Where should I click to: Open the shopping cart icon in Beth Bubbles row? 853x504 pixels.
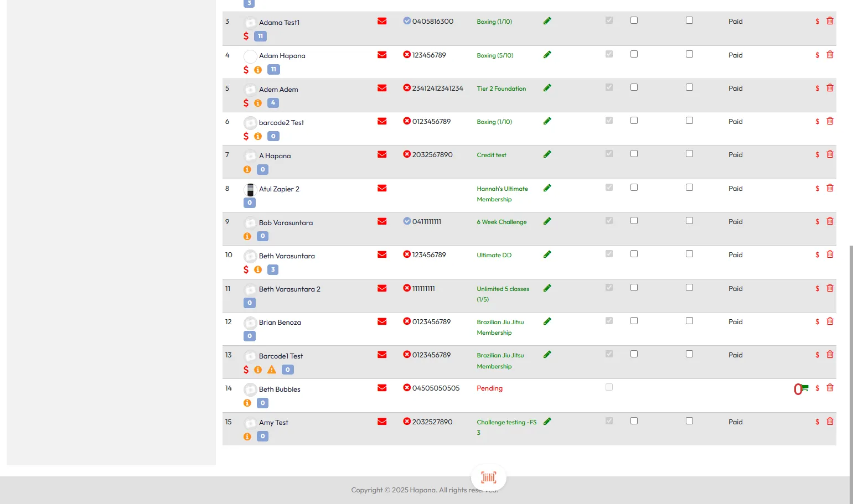[x=804, y=388]
